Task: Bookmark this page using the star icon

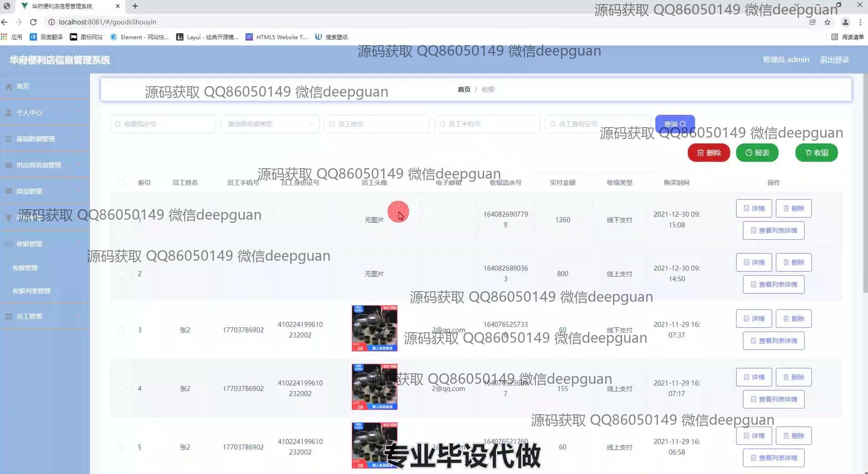Action: click(x=827, y=22)
